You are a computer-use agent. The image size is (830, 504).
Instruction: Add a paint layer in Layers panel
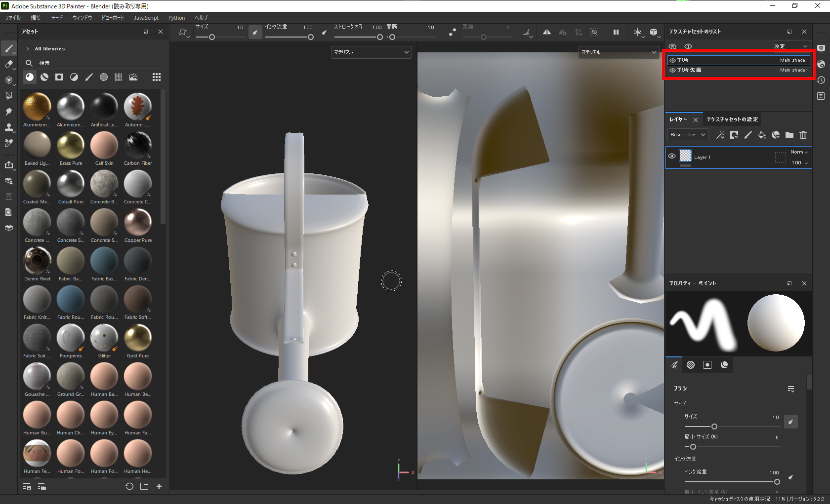tap(748, 135)
